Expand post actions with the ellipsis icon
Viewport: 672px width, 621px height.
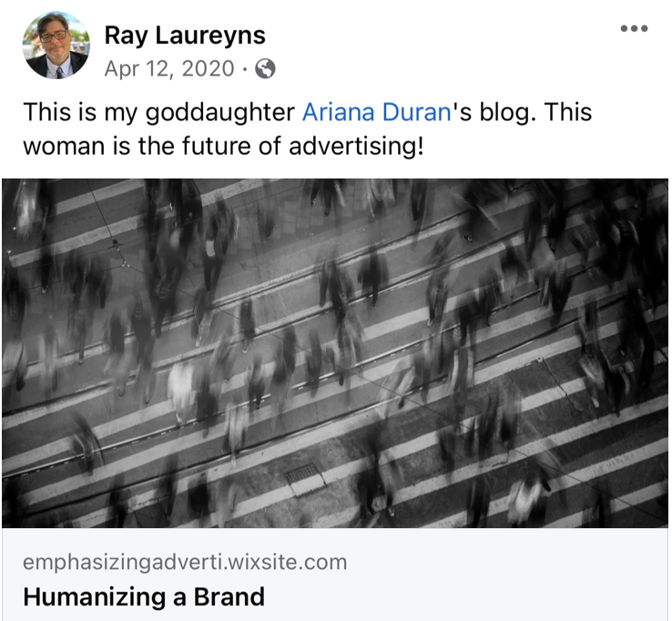[634, 29]
